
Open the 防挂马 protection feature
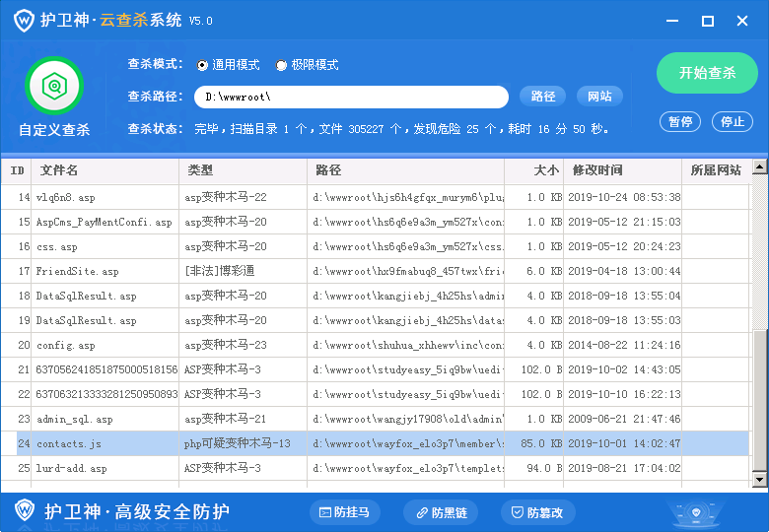click(345, 512)
